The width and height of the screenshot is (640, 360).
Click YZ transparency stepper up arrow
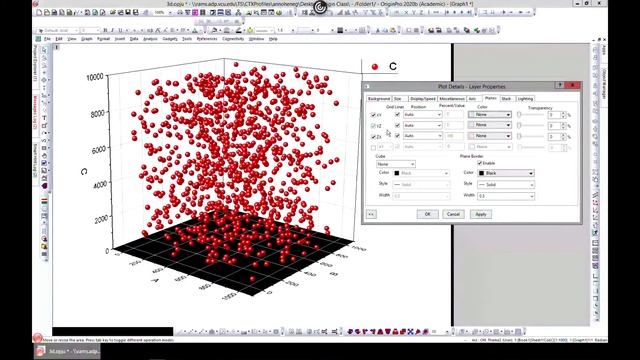click(x=563, y=124)
